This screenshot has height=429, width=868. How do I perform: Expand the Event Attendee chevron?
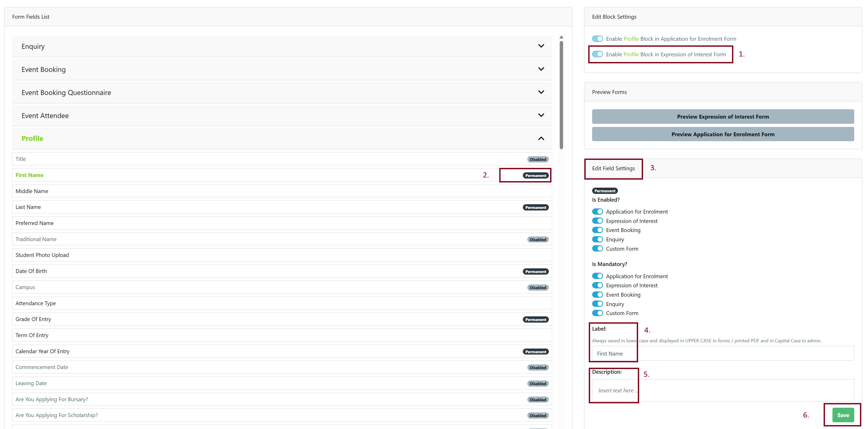click(x=541, y=115)
